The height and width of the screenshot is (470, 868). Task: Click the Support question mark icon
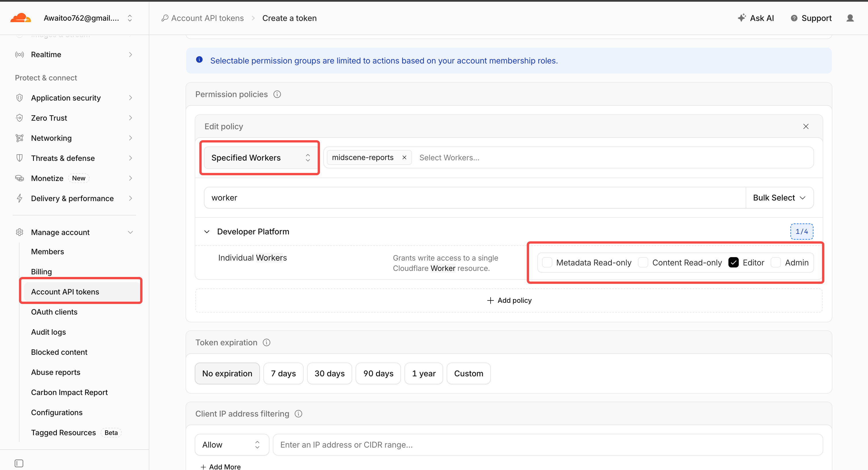pyautogui.click(x=794, y=18)
